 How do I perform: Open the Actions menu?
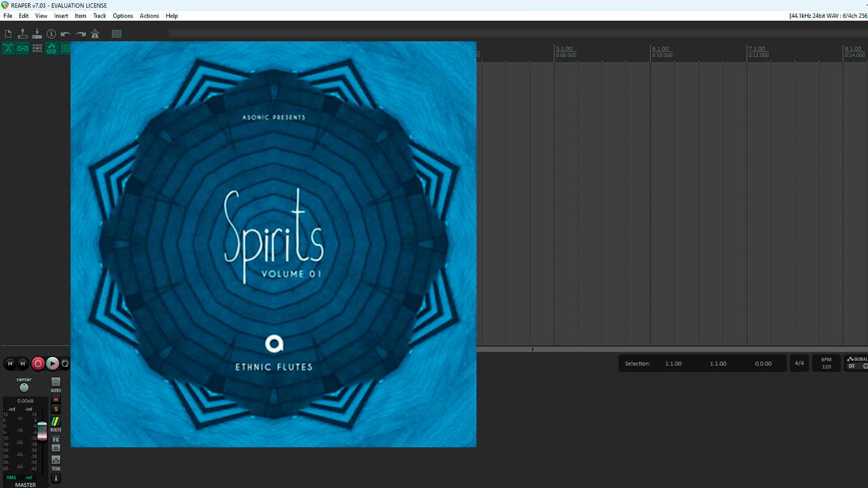pos(149,16)
